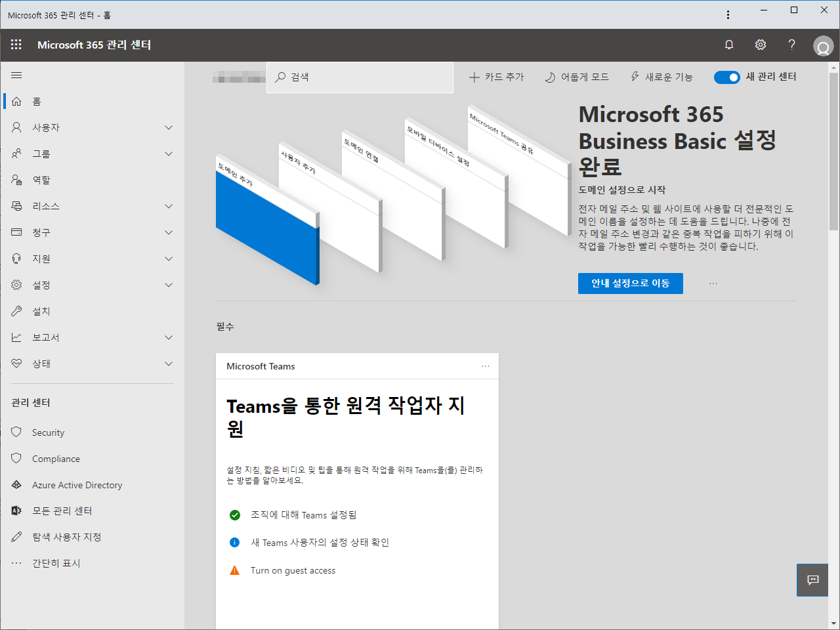The height and width of the screenshot is (630, 840).
Task: Expand the 리소스 menu chevron
Action: (x=169, y=206)
